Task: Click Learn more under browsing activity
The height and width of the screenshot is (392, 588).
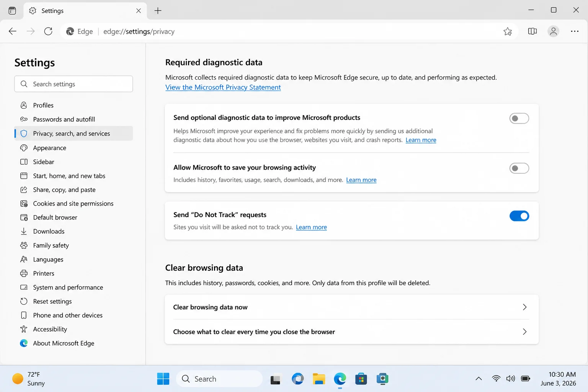Action: pyautogui.click(x=361, y=180)
